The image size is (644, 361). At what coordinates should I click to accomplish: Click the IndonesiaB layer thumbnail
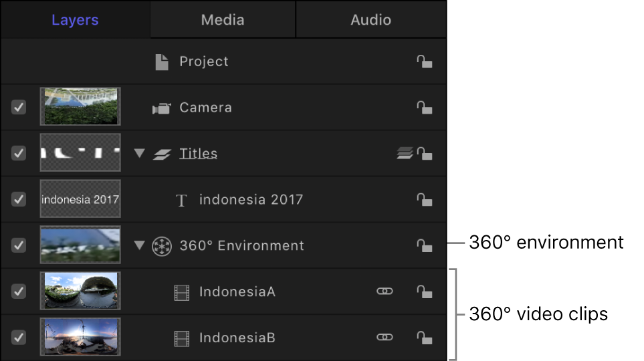coord(80,337)
